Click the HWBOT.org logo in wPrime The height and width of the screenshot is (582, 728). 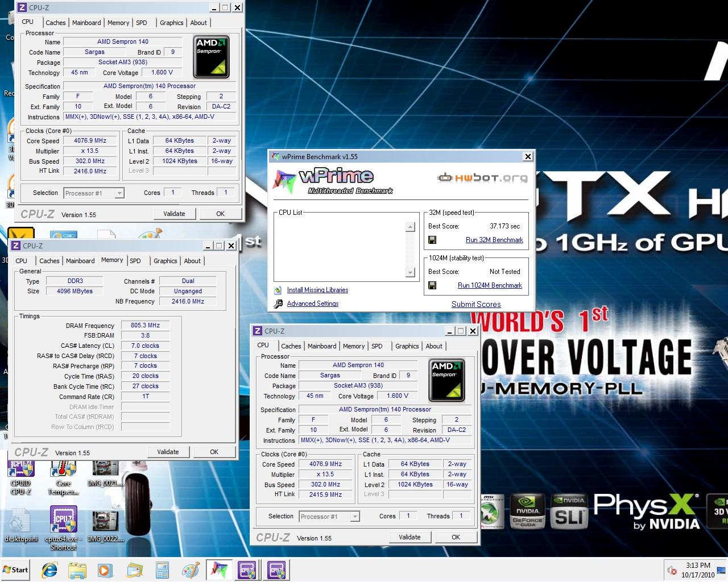(482, 178)
